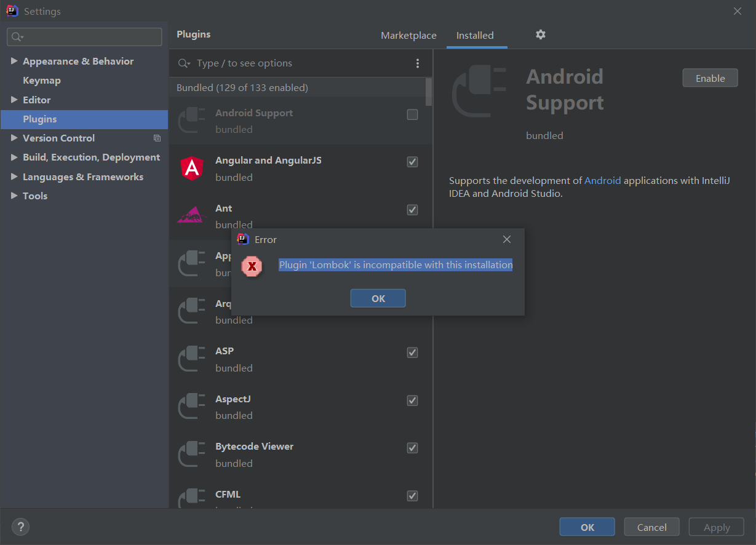Uncheck the CFML plugin checkbox
Image resolution: width=756 pixels, height=545 pixels.
point(413,496)
